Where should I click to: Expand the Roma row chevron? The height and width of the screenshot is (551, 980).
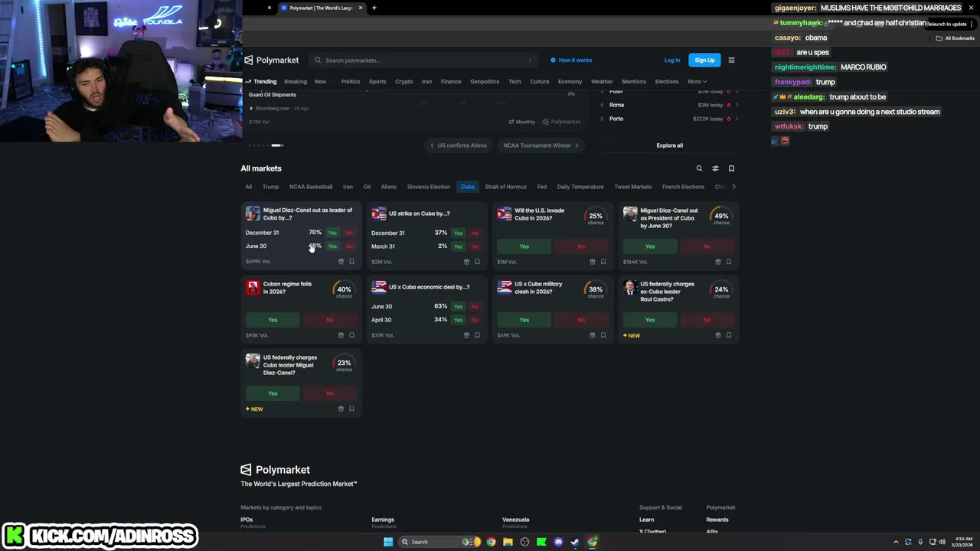tap(737, 105)
